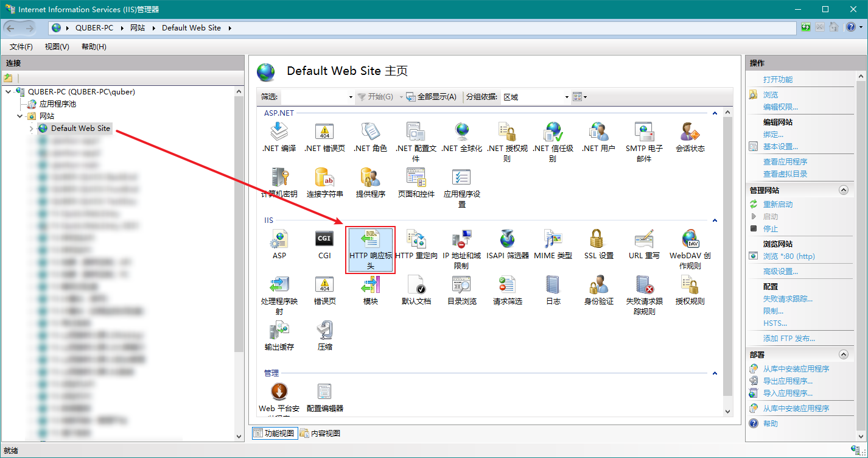Open the MIME 类型 feature
This screenshot has height=458, width=868.
click(553, 240)
